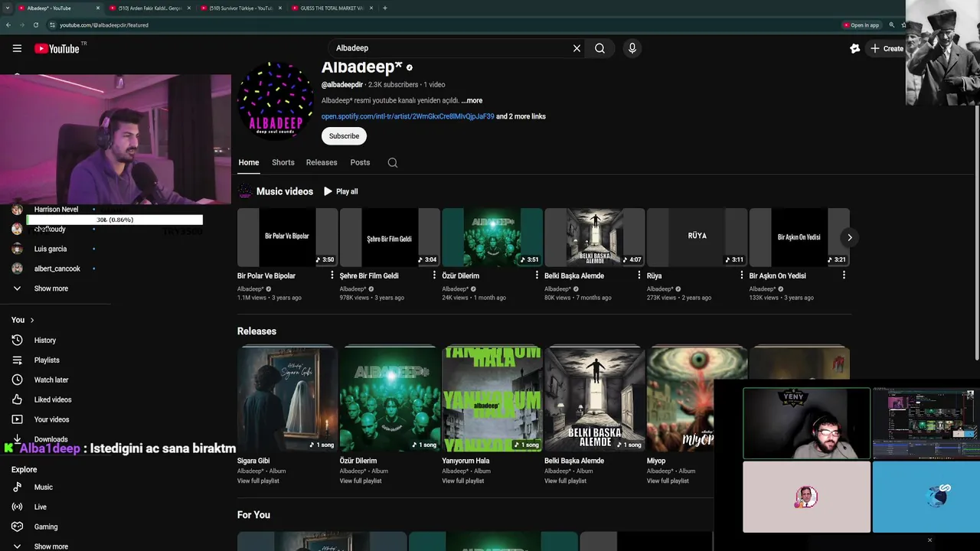
Task: Open 'and 2 more links'
Action: (x=521, y=116)
